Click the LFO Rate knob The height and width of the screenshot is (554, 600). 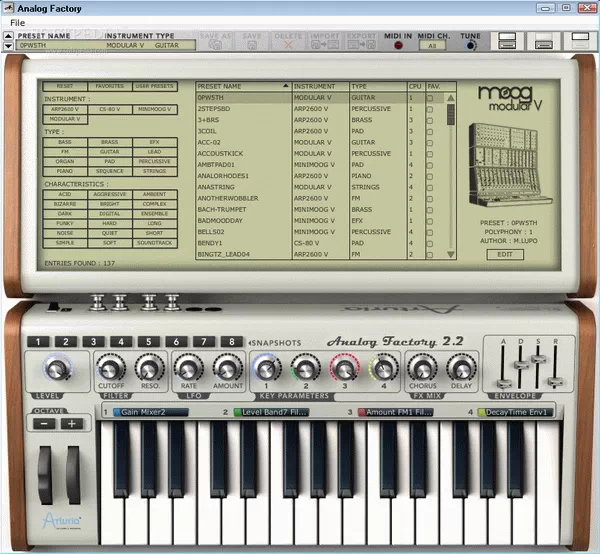[189, 369]
